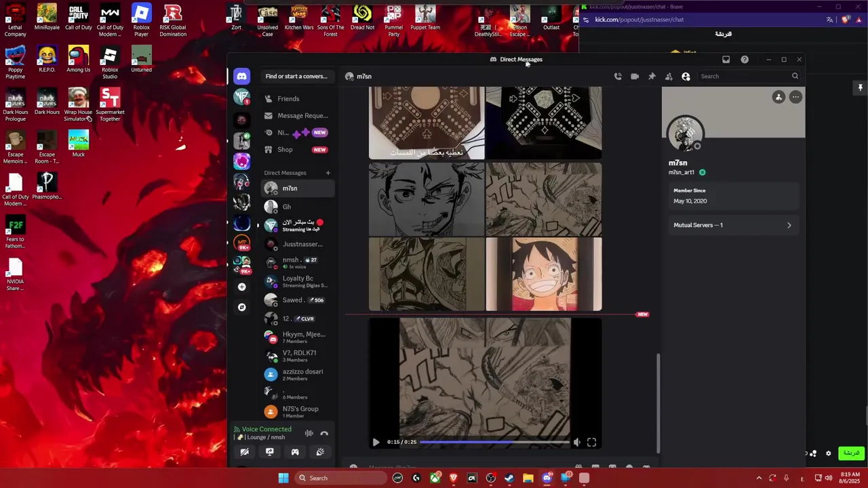Open Discord help icon
Image resolution: width=868 pixels, height=488 pixels.
pos(745,60)
